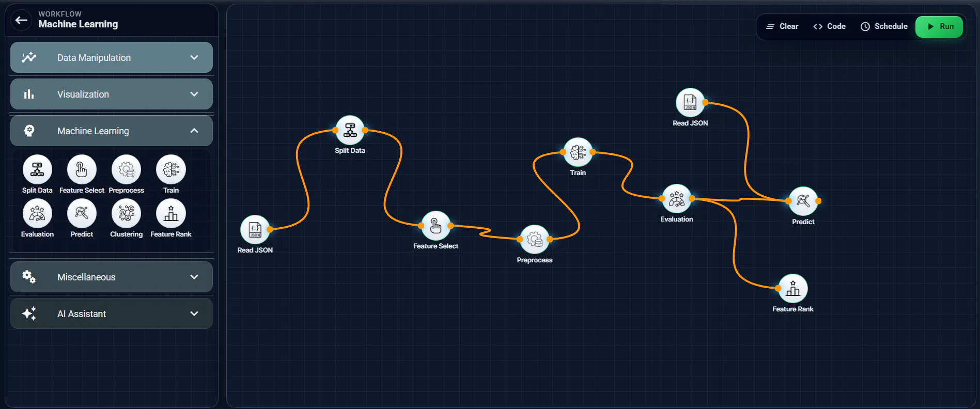Click the Data Manipulation sparkline icon

coord(29,57)
